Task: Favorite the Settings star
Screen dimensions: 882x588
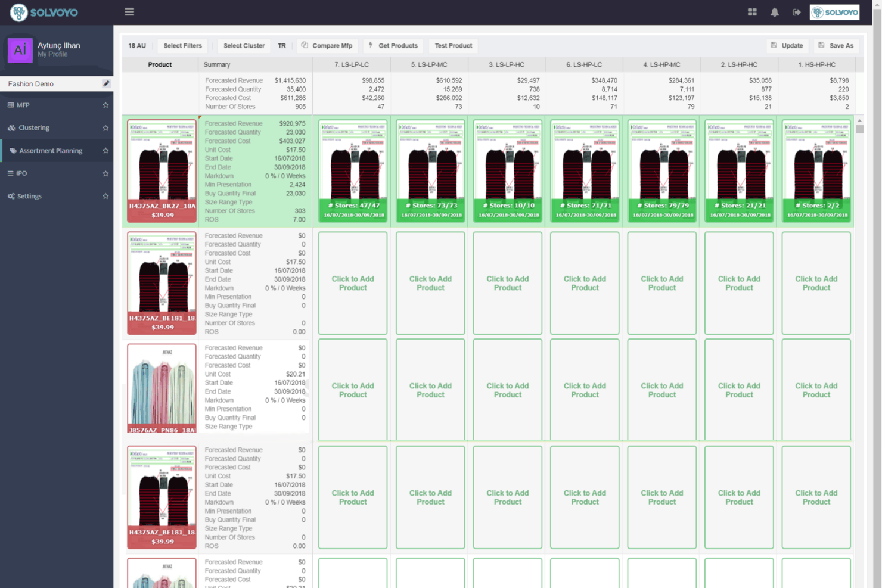Action: pos(105,196)
